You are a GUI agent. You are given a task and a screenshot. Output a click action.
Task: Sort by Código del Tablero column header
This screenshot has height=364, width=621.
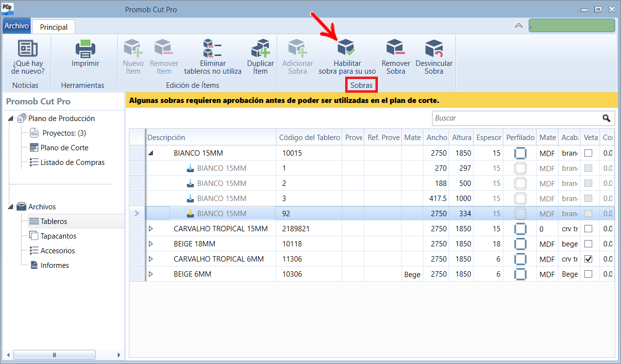pos(309,137)
